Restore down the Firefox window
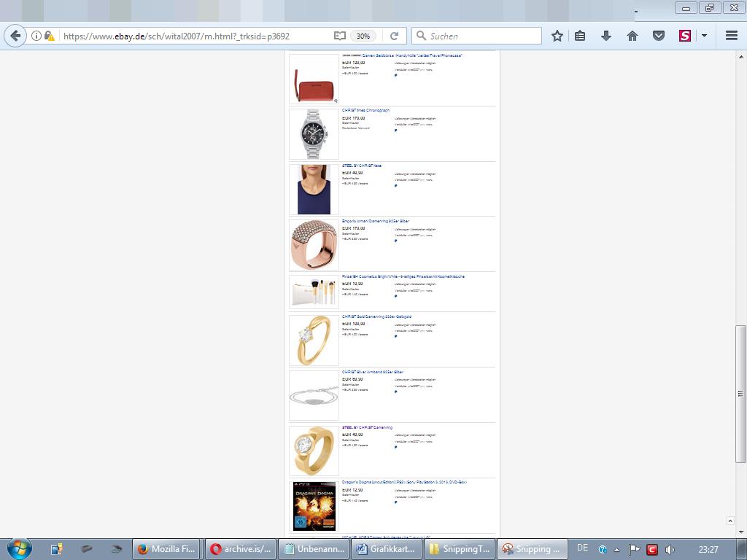The width and height of the screenshot is (747, 560). pos(710,8)
